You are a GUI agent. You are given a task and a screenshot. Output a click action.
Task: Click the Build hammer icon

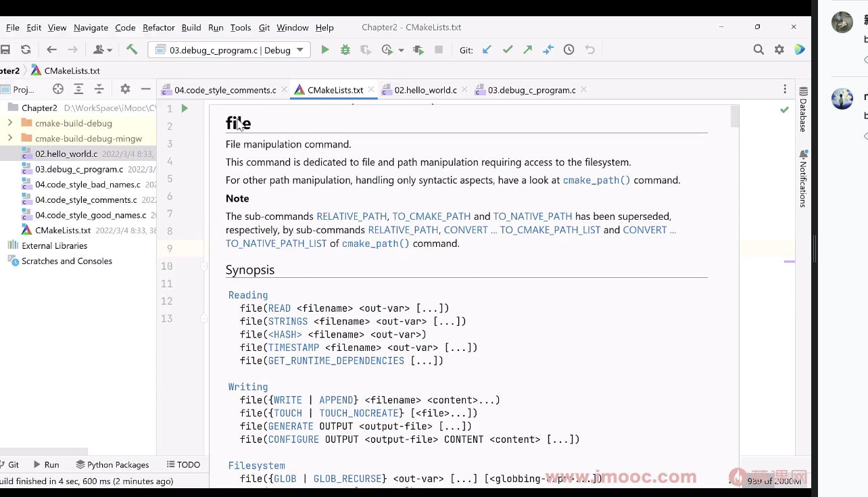pos(132,49)
